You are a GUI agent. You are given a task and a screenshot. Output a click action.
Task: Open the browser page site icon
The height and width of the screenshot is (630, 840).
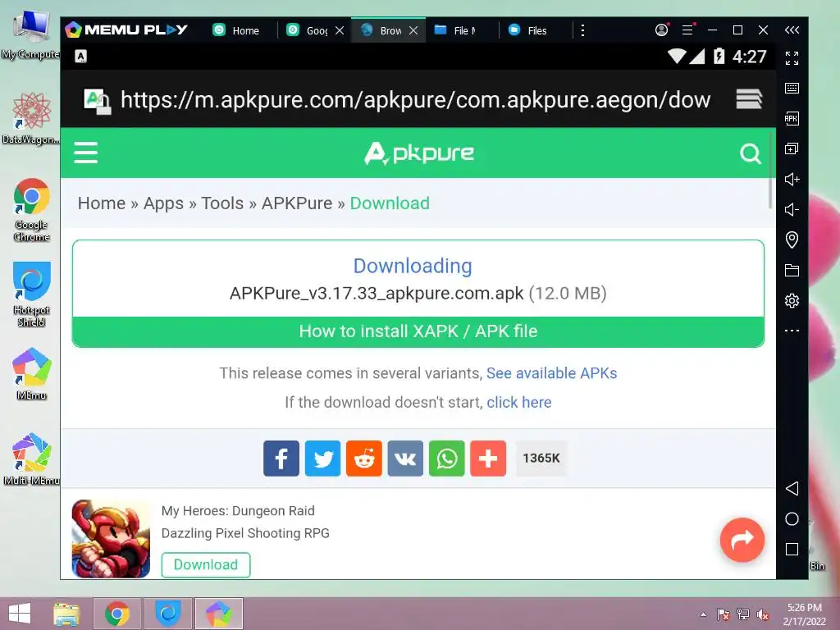pyautogui.click(x=97, y=100)
